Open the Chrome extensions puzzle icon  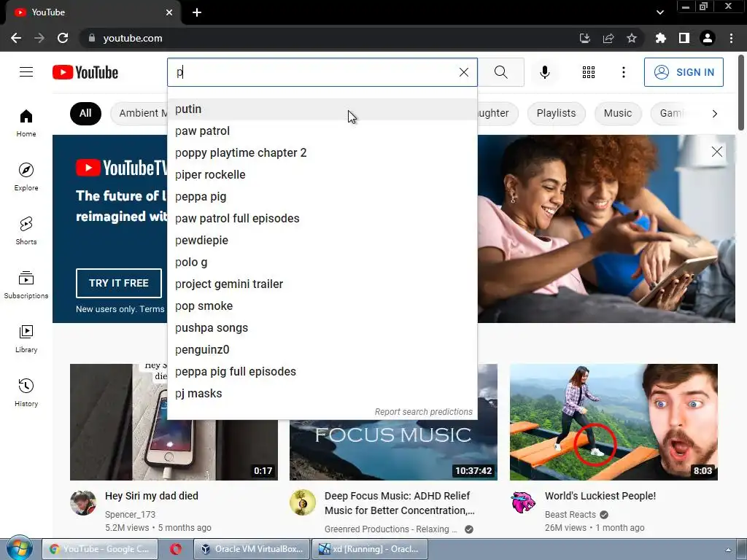tap(660, 38)
